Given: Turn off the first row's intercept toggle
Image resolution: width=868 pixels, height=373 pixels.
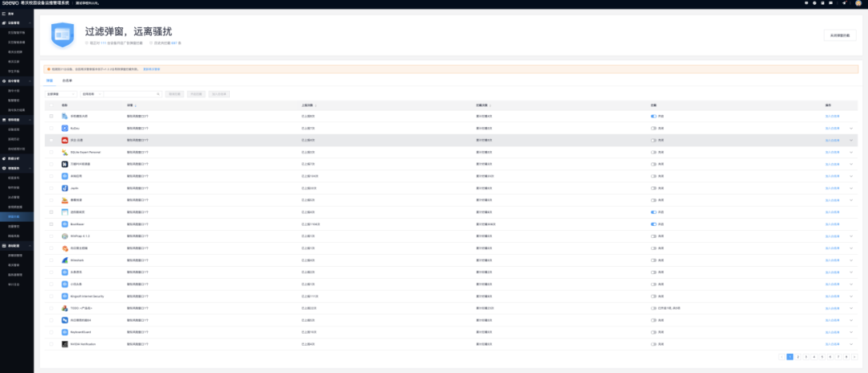Looking at the screenshot, I should [x=653, y=116].
